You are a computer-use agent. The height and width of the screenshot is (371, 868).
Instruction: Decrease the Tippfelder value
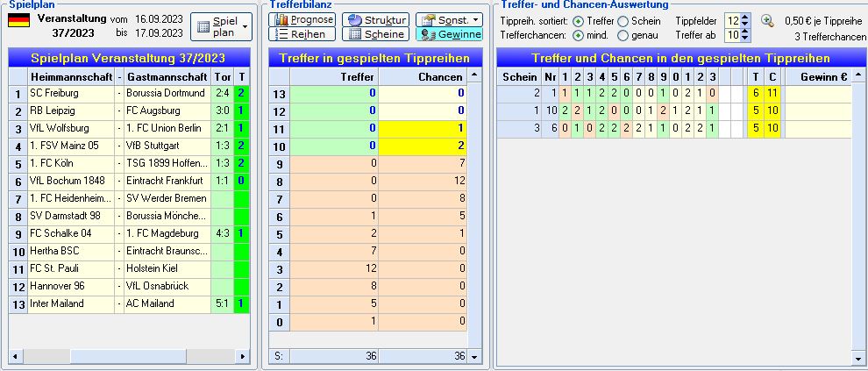click(x=745, y=25)
